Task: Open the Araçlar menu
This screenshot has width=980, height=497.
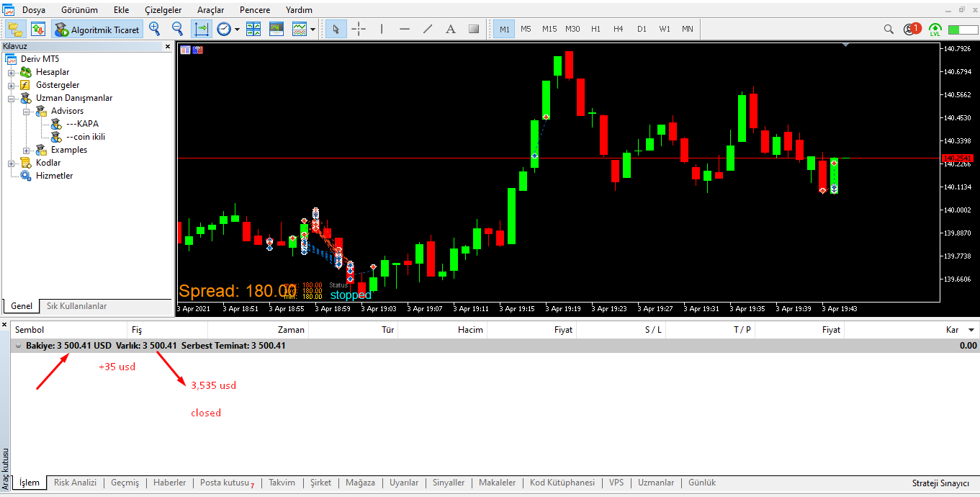Action: 210,10
